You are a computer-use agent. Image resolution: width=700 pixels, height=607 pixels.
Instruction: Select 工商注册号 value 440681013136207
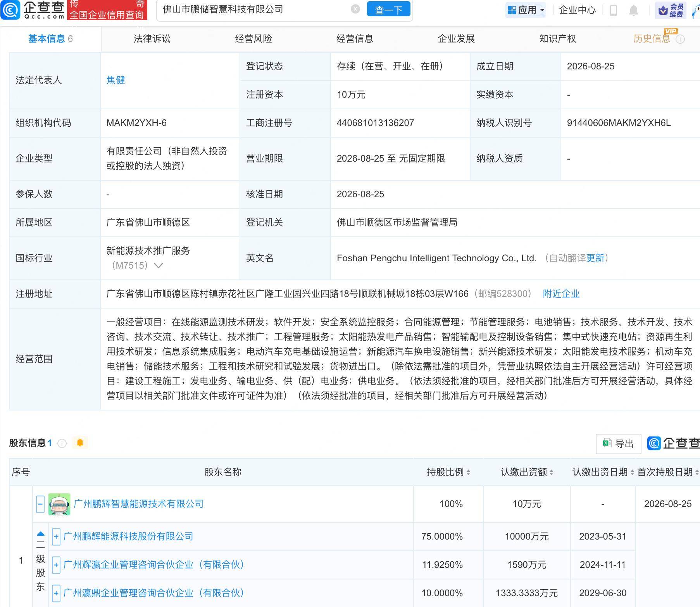[375, 123]
